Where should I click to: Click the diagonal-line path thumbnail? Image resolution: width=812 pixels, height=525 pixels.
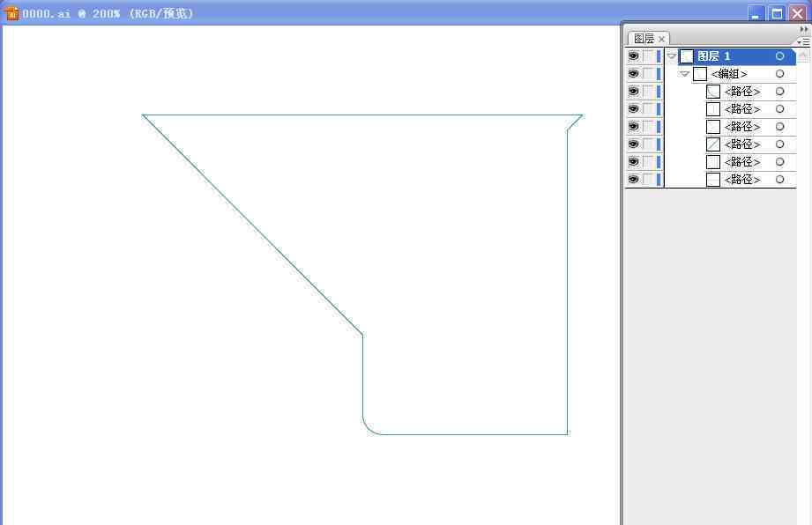(x=713, y=144)
